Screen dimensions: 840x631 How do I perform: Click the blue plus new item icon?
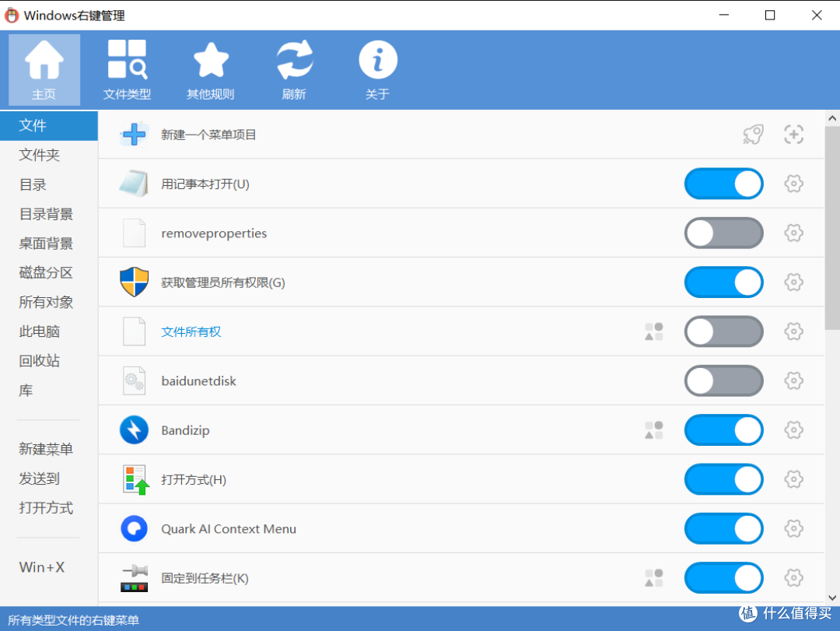pyautogui.click(x=134, y=134)
